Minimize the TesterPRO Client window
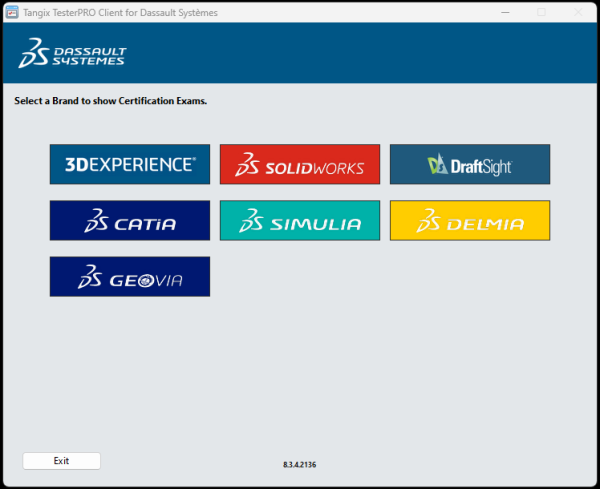 [x=505, y=13]
